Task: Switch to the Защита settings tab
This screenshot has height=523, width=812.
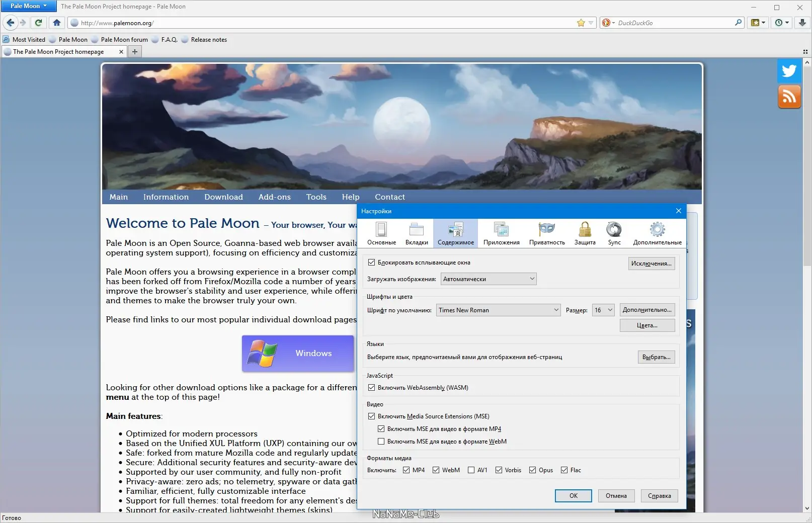Action: click(x=585, y=234)
